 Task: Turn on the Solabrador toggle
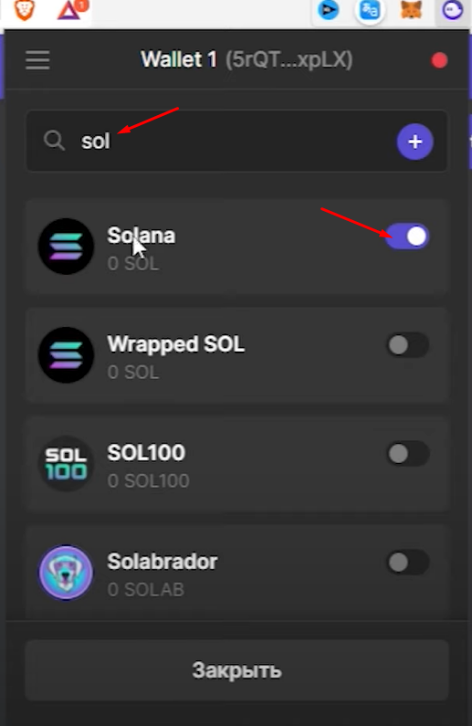[407, 562]
